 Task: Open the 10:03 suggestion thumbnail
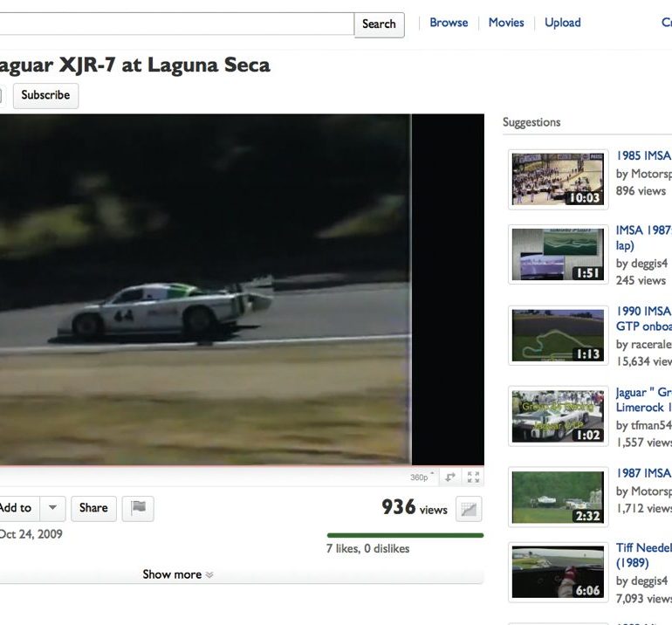pyautogui.click(x=558, y=179)
